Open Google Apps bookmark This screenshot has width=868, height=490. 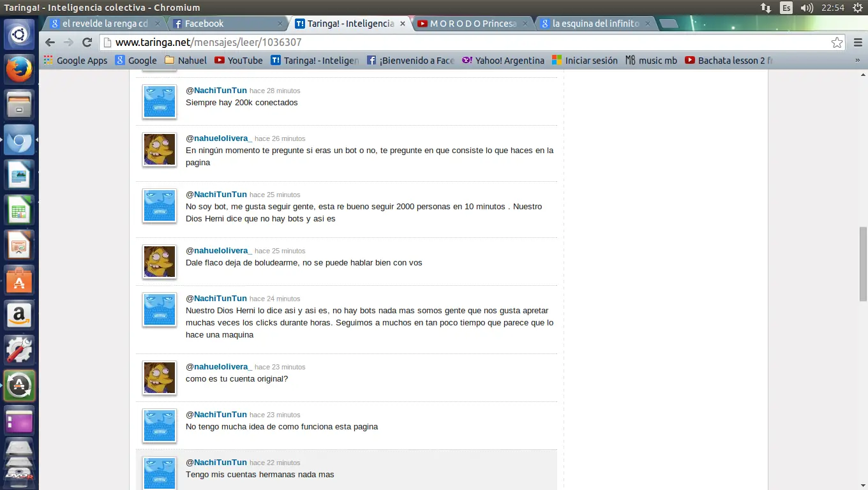click(x=75, y=61)
